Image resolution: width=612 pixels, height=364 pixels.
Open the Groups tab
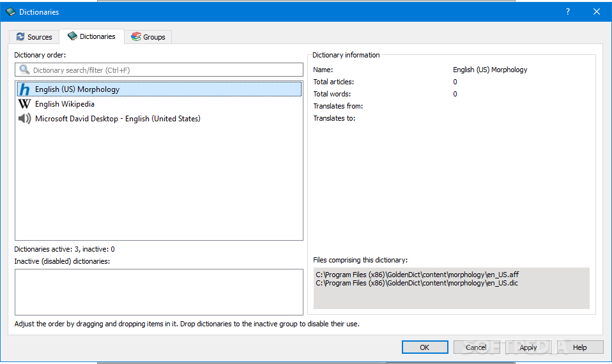(x=148, y=36)
